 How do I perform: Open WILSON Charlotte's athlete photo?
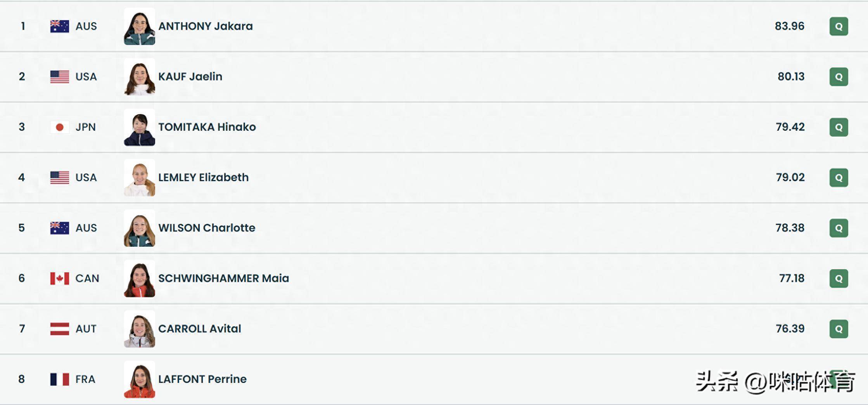coord(140,228)
